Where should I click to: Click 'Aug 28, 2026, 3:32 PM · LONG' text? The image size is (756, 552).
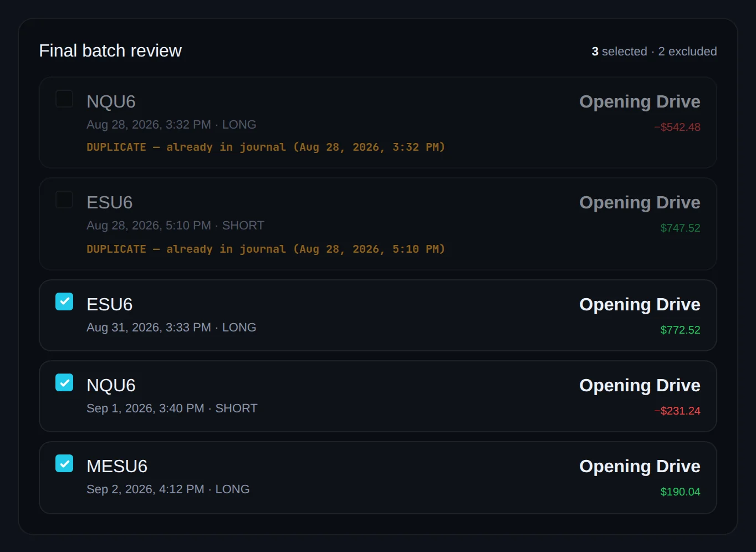pos(171,125)
